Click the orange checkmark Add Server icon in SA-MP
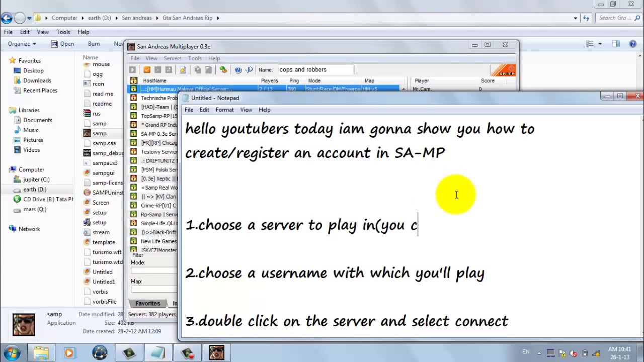The image size is (644, 362). pos(147,70)
